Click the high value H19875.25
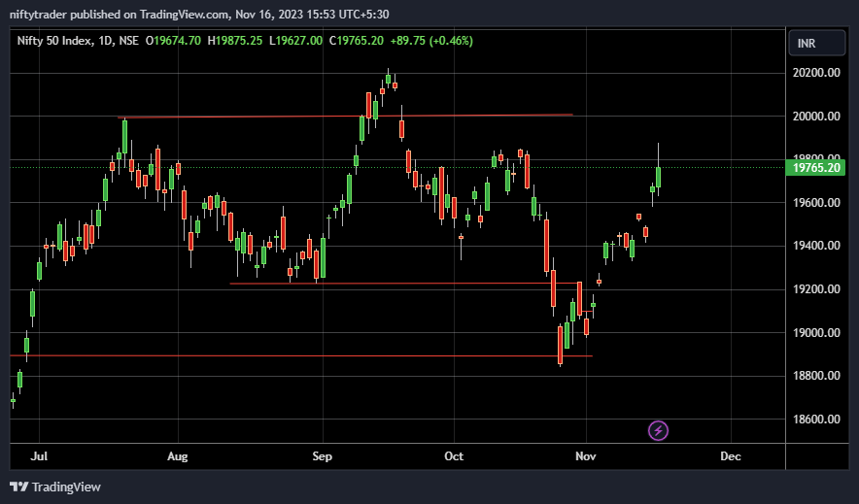The width and height of the screenshot is (859, 504). [235, 41]
